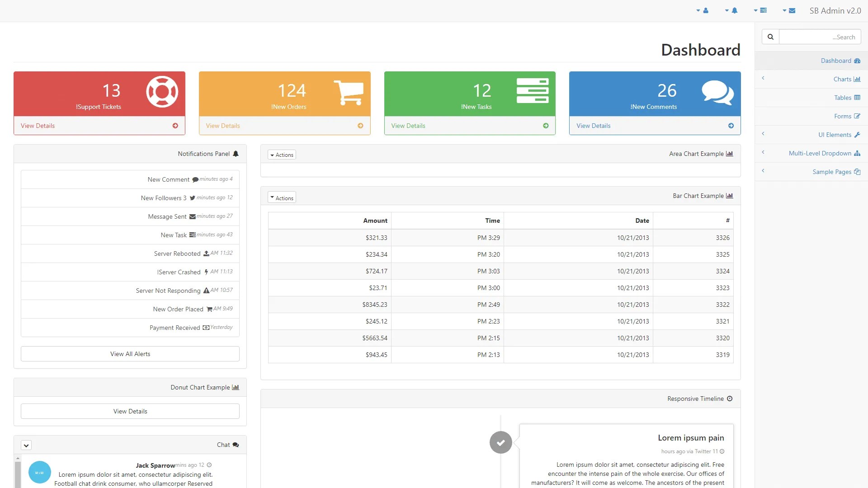This screenshot has width=868, height=488.
Task: Click the timeline check badge
Action: point(501,442)
